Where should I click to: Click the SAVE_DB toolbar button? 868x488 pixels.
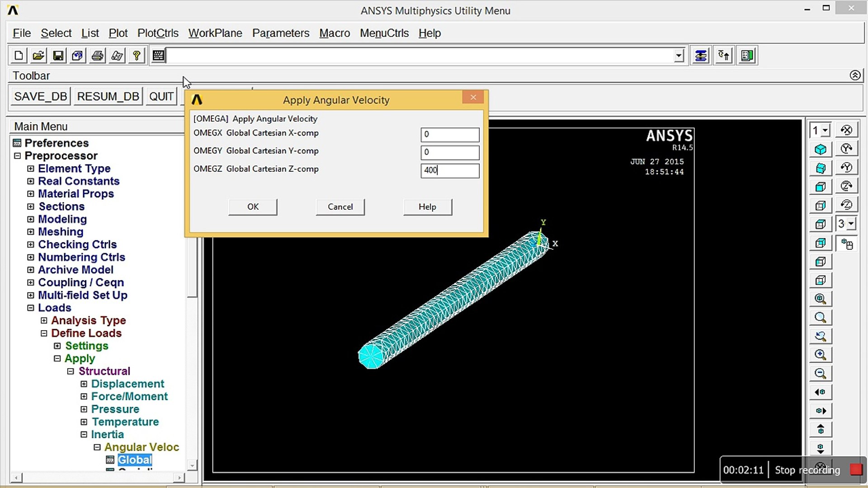[x=40, y=96]
